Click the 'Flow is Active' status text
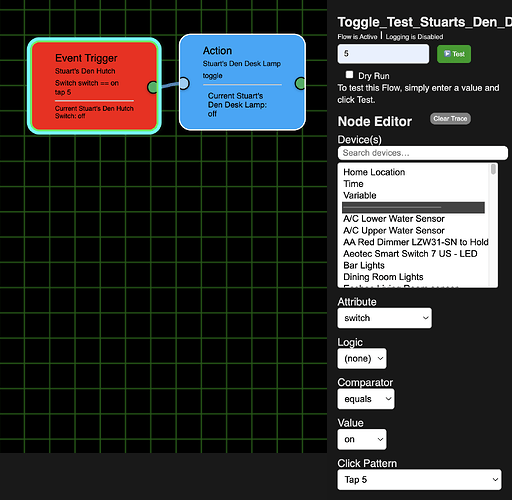The width and height of the screenshot is (512, 500). (357, 37)
